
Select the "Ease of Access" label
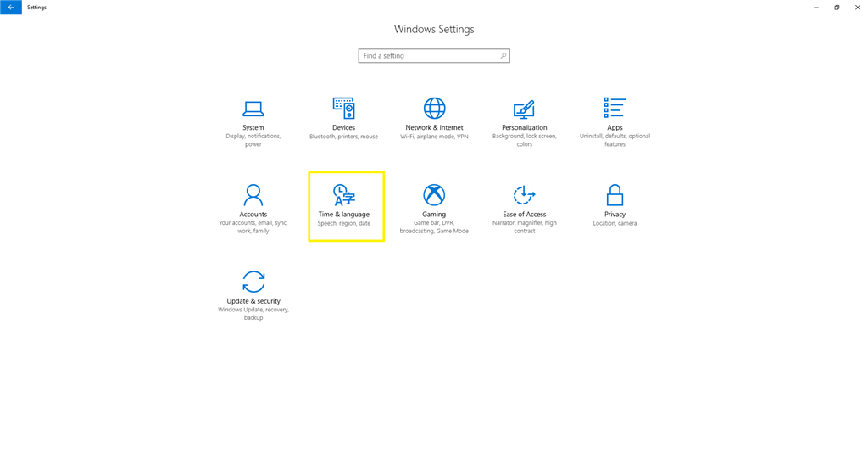pos(524,215)
